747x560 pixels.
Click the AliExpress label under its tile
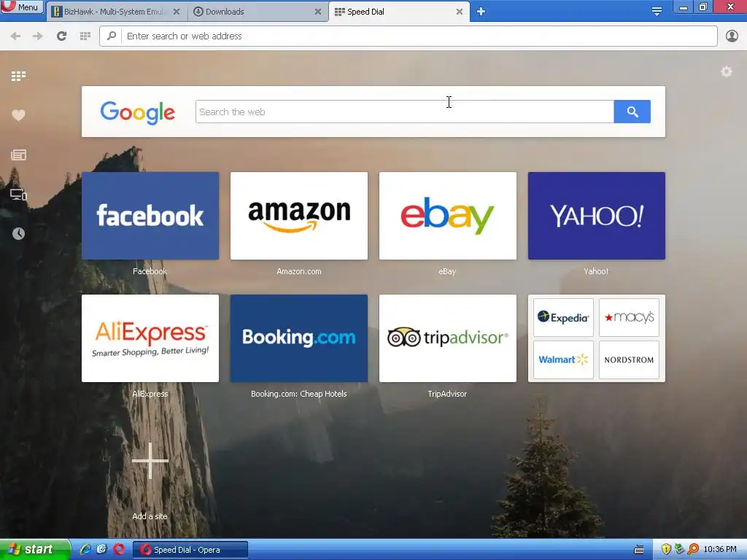coord(150,394)
